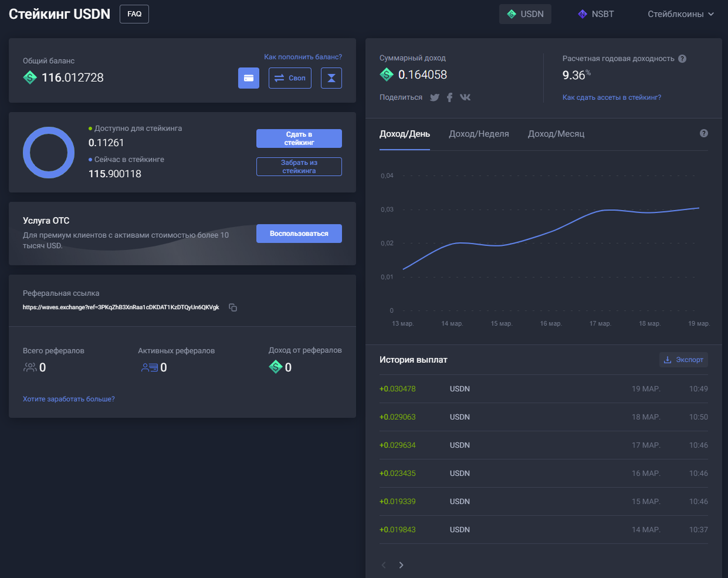Click the 'Сдать в стейкинг' button
728x578 pixels.
pos(299,138)
